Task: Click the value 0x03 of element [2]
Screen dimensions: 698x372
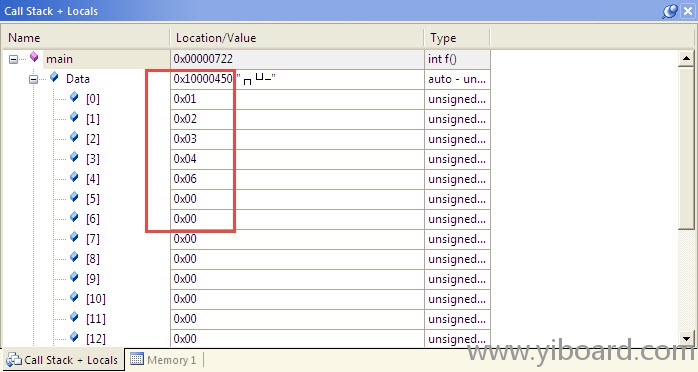Action: click(x=185, y=139)
